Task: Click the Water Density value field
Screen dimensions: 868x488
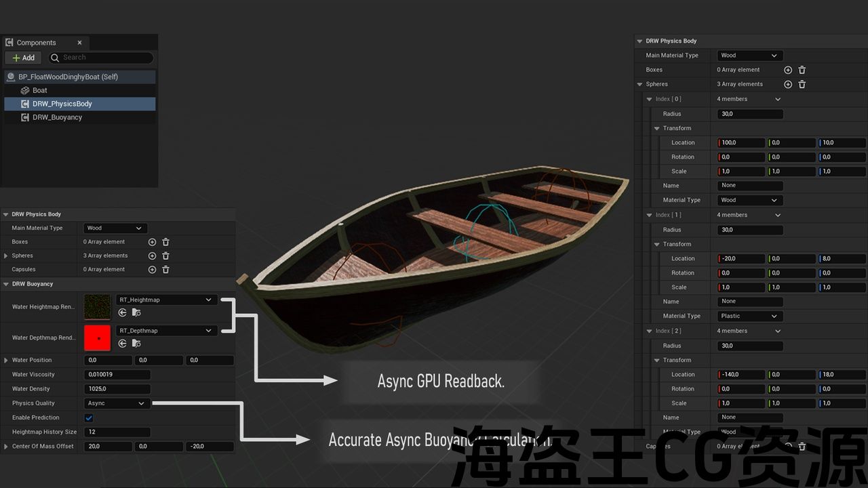Action: coord(117,389)
